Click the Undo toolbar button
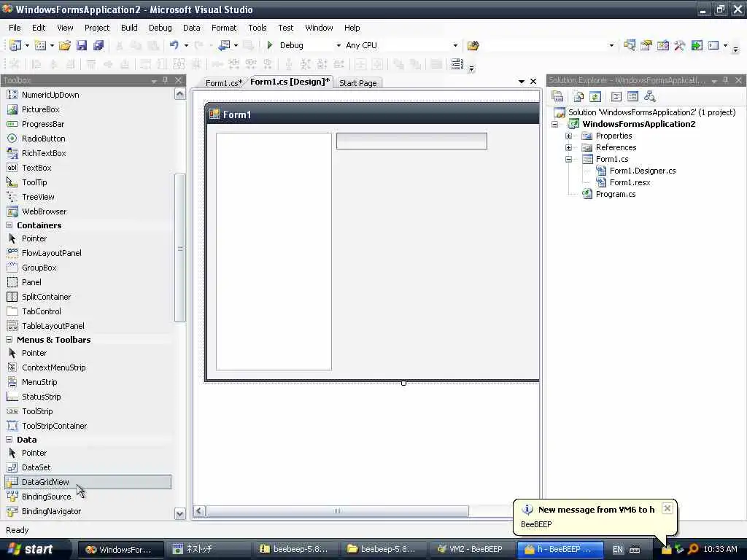This screenshot has width=747, height=560. [174, 45]
